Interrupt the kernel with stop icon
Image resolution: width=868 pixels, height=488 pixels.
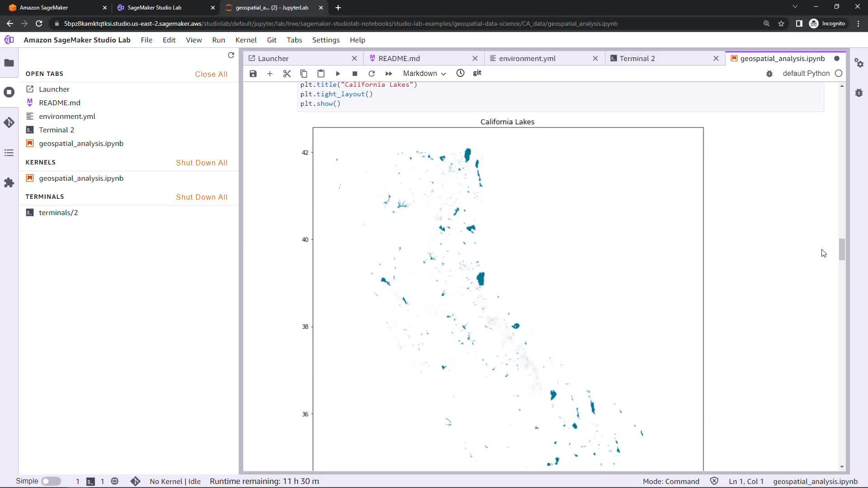[x=355, y=74]
